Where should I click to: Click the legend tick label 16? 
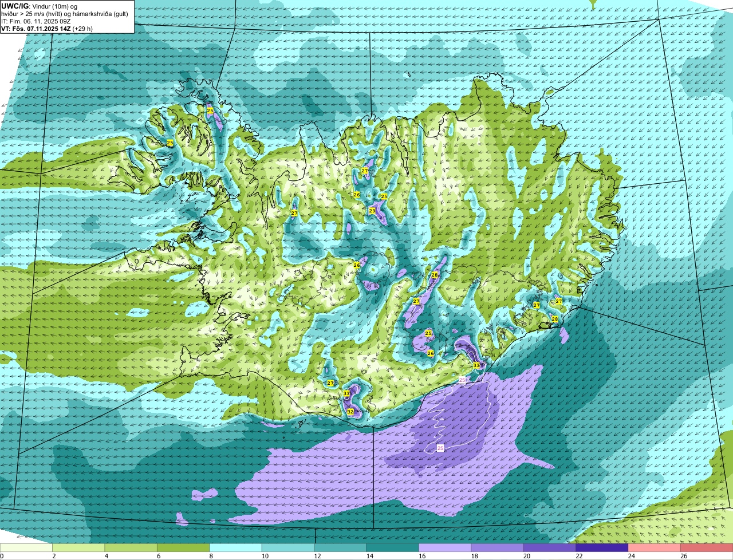[x=423, y=556]
